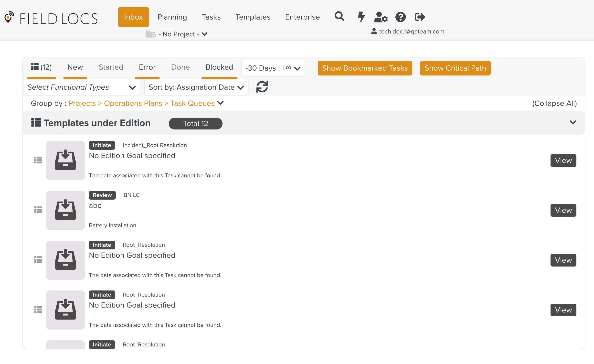Go to the Templates menu

click(253, 17)
